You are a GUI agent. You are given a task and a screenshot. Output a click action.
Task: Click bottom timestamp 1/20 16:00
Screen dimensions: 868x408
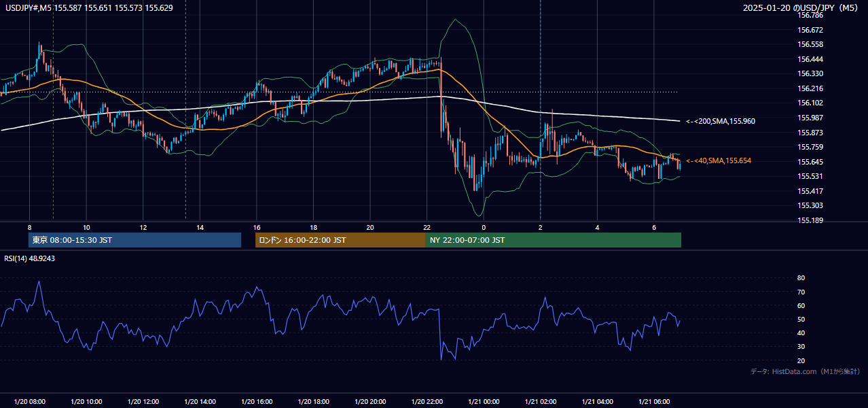coord(257,402)
